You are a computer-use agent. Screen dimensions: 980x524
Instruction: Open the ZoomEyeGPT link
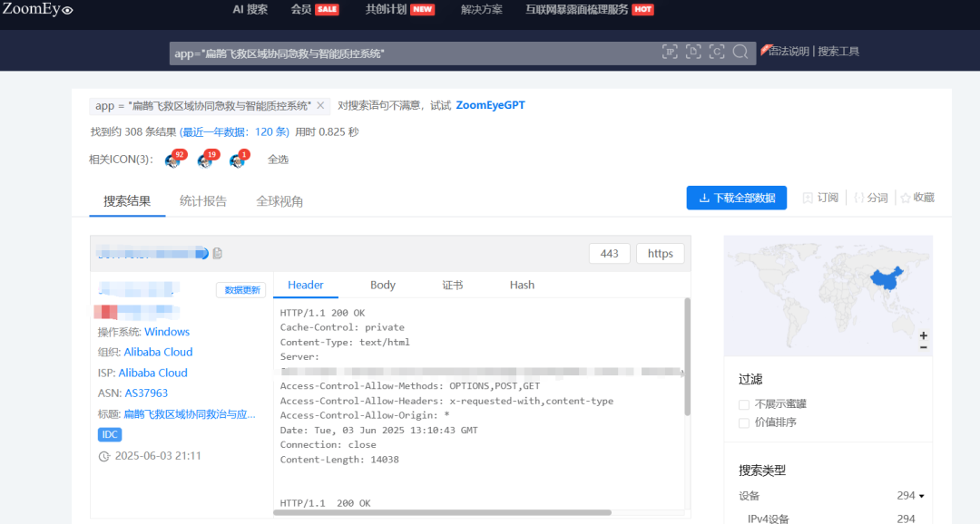click(491, 105)
